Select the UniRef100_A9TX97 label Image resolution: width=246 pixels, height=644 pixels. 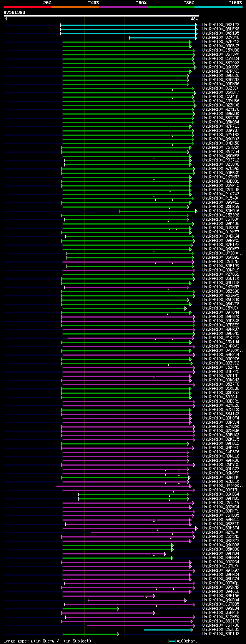click(221, 570)
